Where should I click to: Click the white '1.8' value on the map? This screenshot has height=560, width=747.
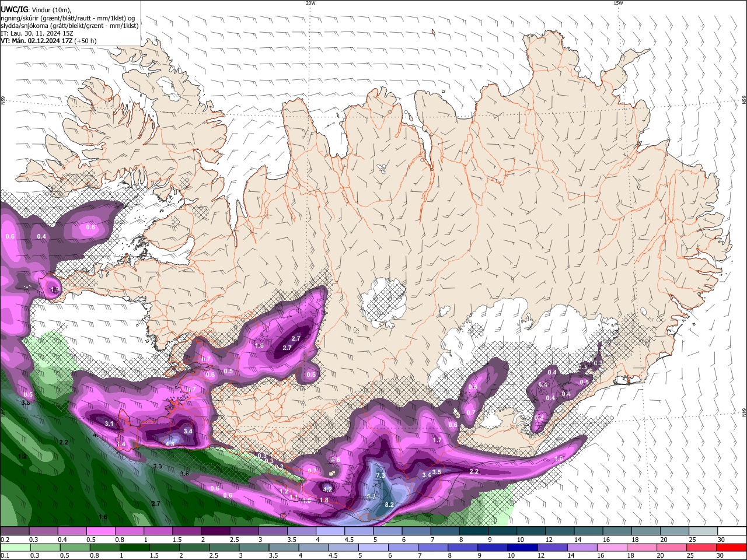[324, 500]
